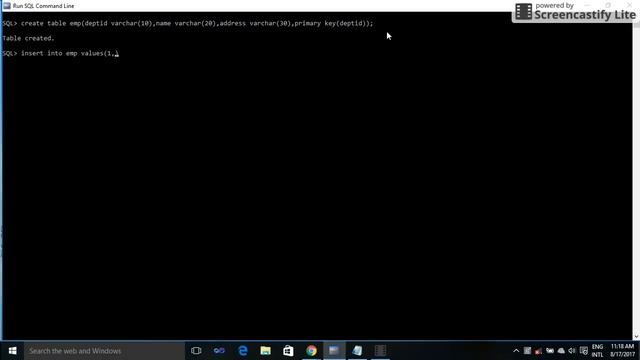Open File Explorer from the taskbar
This screenshot has height=360, width=640.
coord(265,351)
